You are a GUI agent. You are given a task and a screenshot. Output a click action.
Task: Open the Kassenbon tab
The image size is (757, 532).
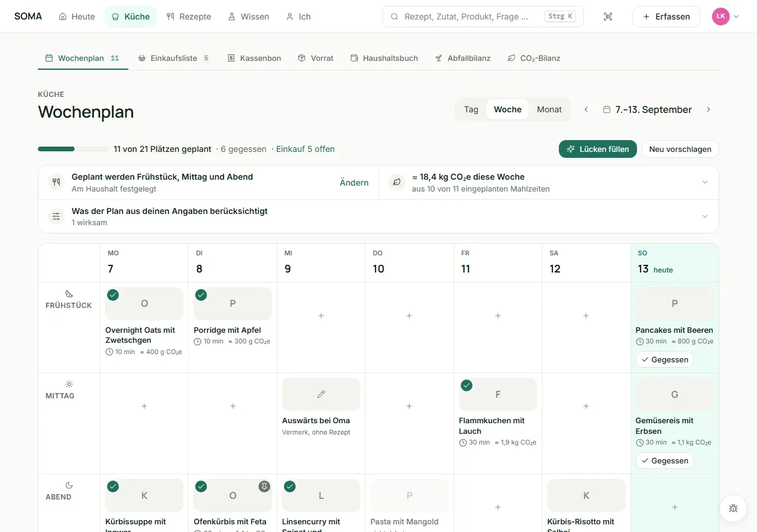point(254,58)
